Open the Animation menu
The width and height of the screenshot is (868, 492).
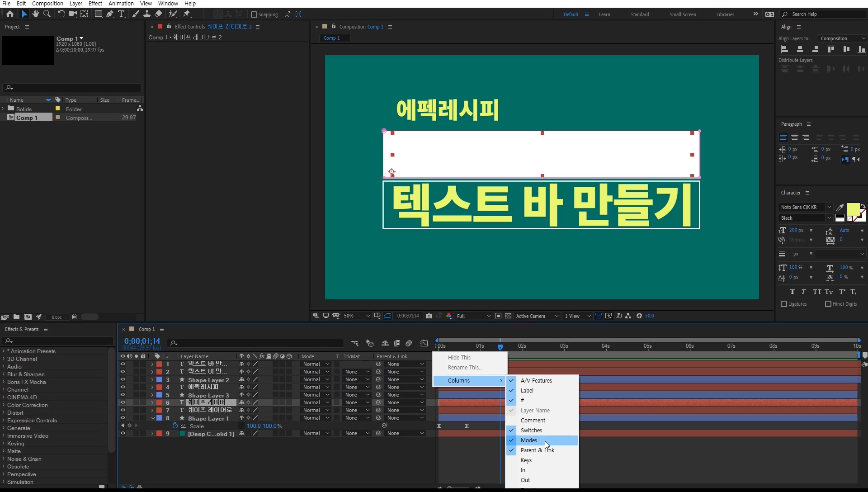pyautogui.click(x=121, y=4)
